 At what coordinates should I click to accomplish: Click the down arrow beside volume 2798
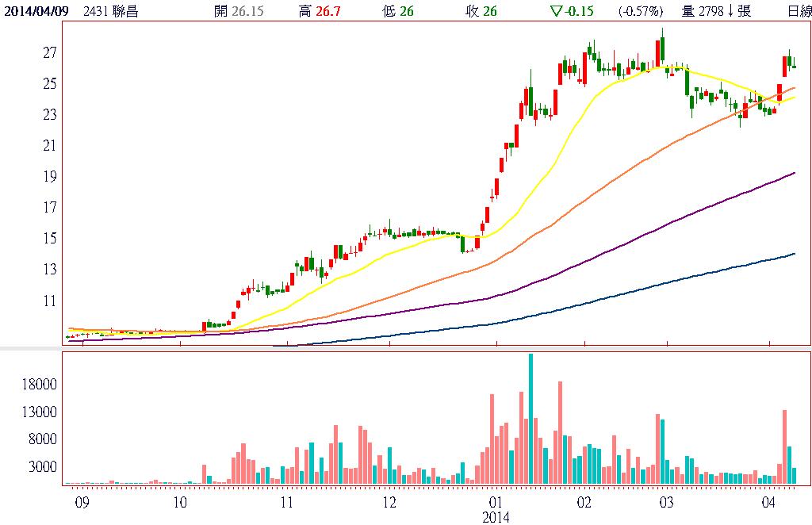[730, 11]
